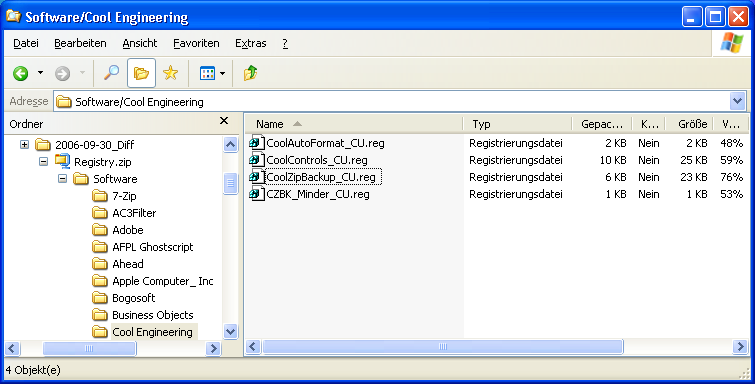Select the Software folder in tree
Viewport: 755px width, 384px height.
point(115,179)
